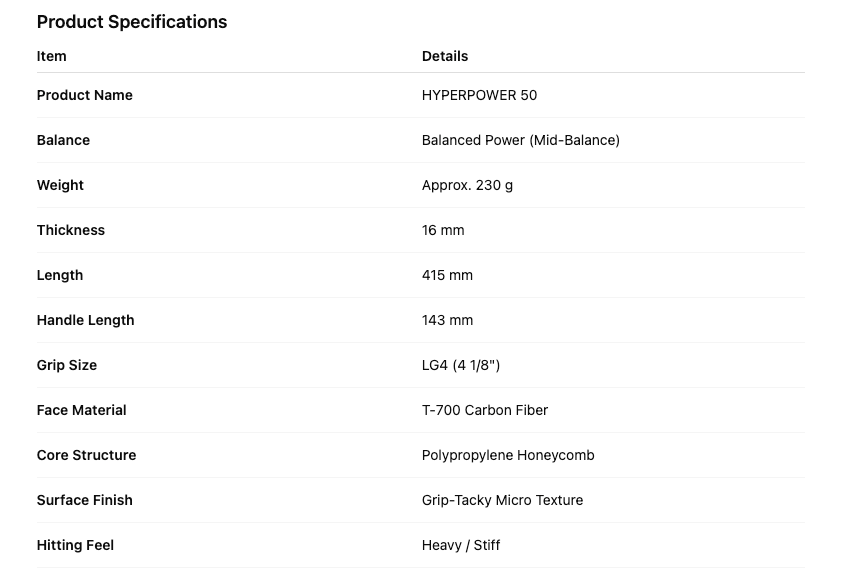
Task: Select the Approx. 230 g weight value
Action: pos(467,185)
